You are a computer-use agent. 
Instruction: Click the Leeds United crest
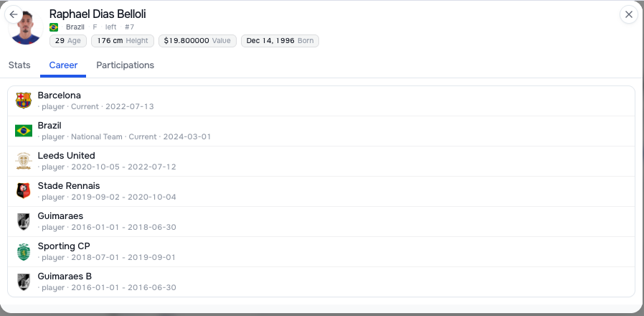click(x=24, y=161)
